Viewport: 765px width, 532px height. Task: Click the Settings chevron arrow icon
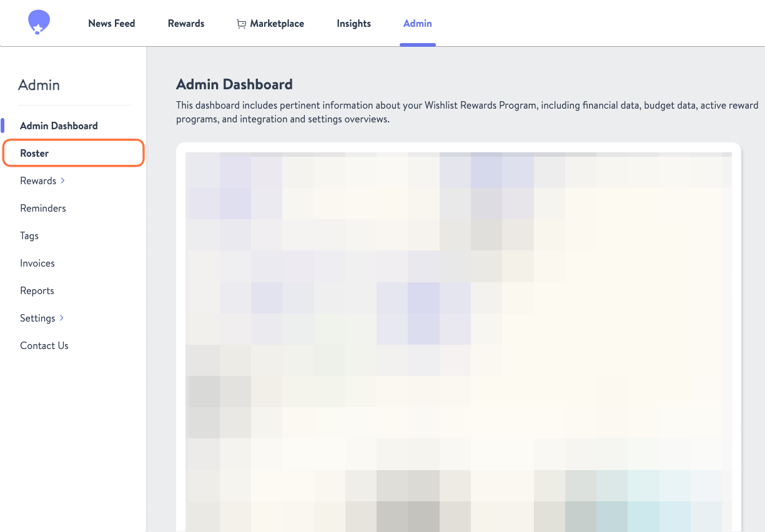(61, 318)
